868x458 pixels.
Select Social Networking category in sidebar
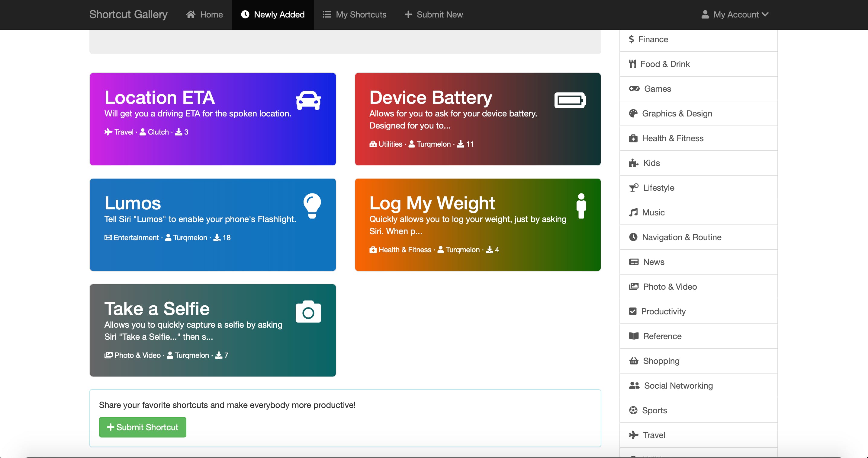pos(699,386)
